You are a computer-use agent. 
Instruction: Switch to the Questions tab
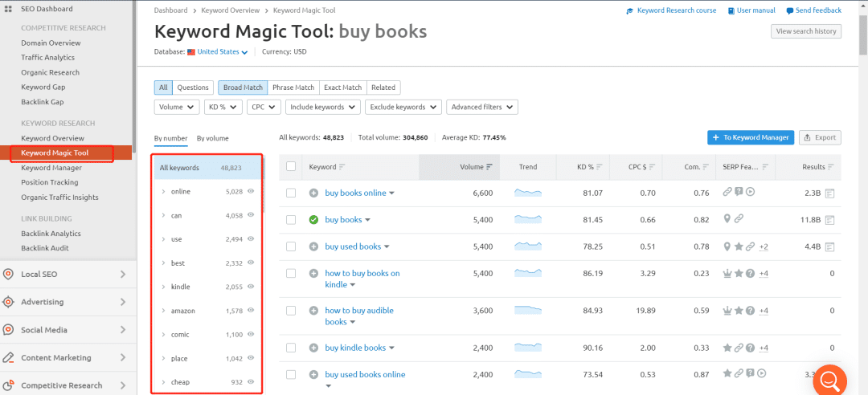[x=193, y=88]
